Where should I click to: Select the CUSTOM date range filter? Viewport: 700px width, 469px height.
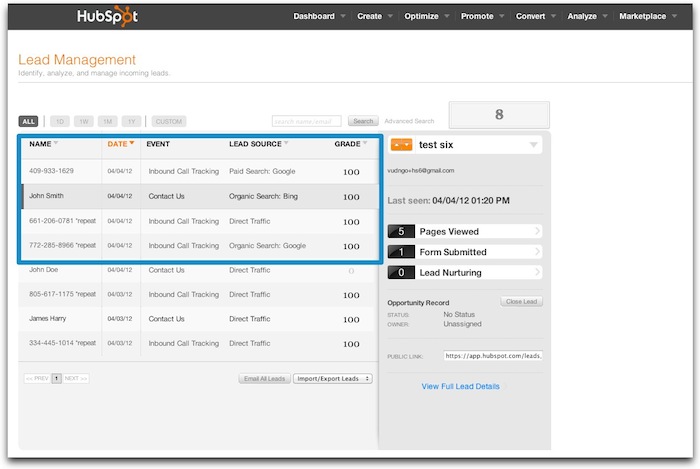pyautogui.click(x=169, y=121)
